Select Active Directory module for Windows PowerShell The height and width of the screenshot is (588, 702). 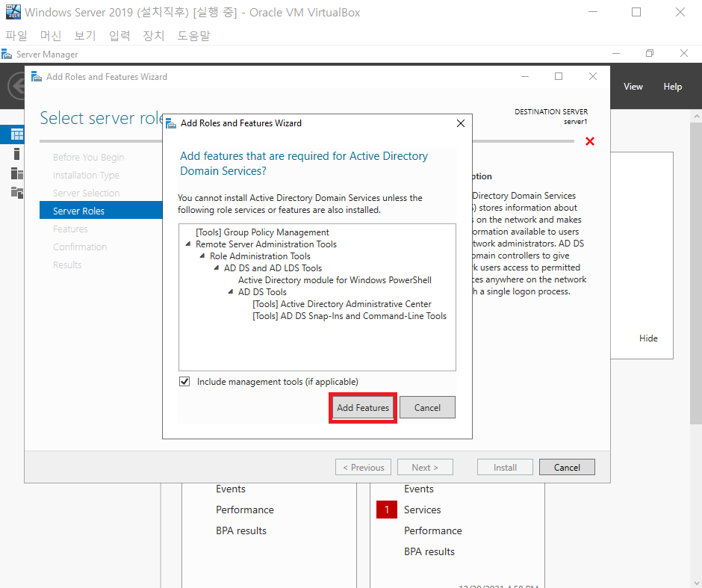[335, 280]
